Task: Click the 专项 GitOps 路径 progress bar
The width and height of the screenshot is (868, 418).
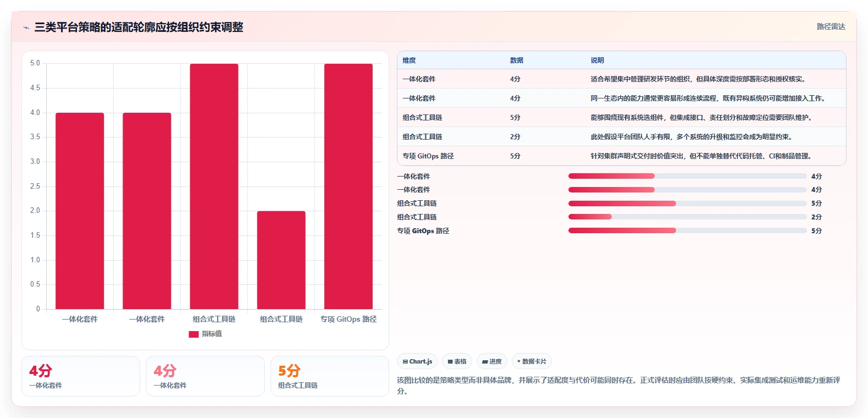Action: 687,230
